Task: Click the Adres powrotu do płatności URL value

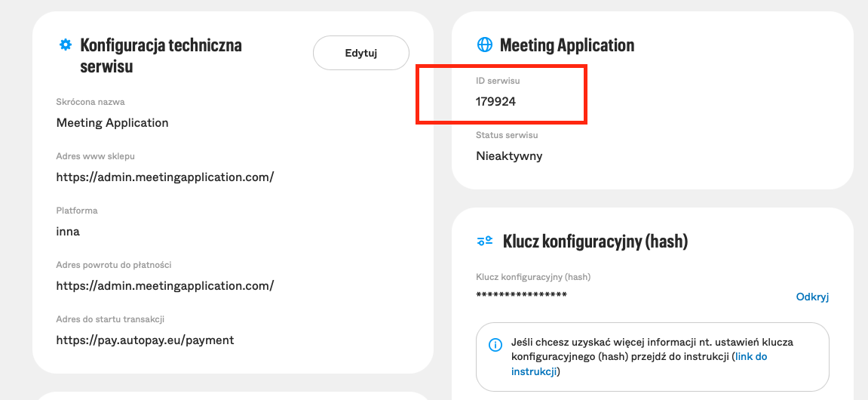Action: 165,286
